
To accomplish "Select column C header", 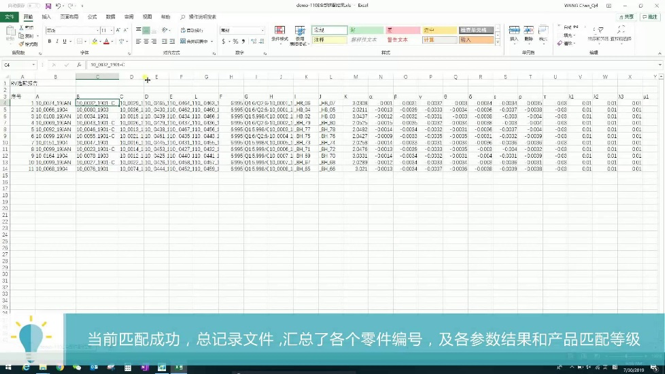I will pos(97,77).
